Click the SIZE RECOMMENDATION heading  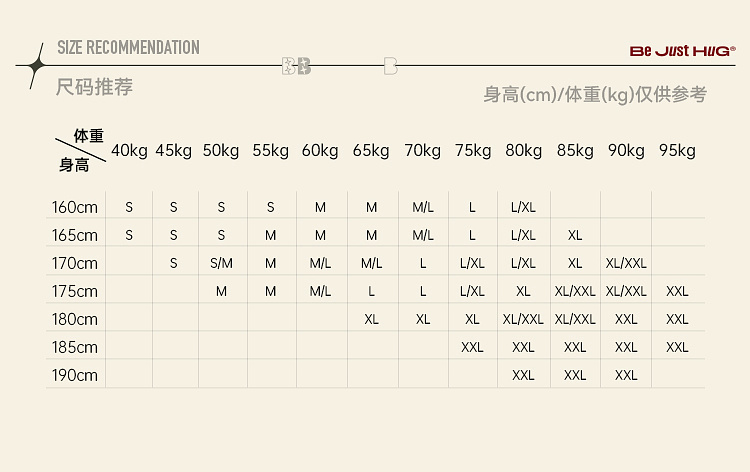tap(128, 47)
